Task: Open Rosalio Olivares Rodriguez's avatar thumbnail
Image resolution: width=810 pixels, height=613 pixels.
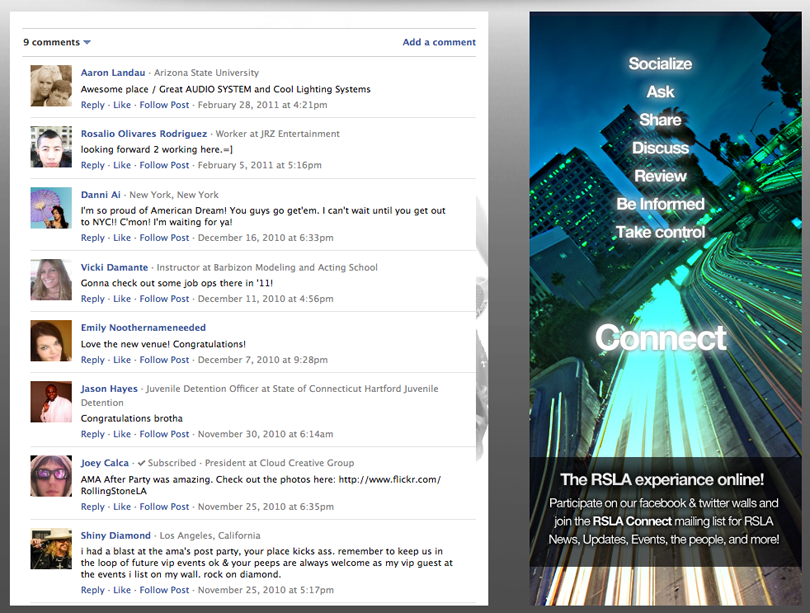Action: pyautogui.click(x=50, y=147)
